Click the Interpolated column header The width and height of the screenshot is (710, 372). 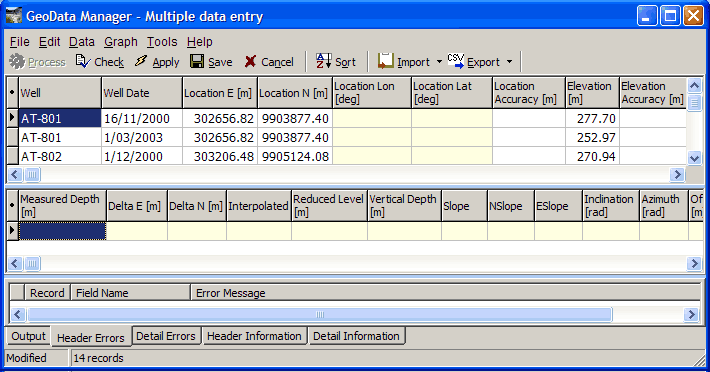tap(259, 205)
